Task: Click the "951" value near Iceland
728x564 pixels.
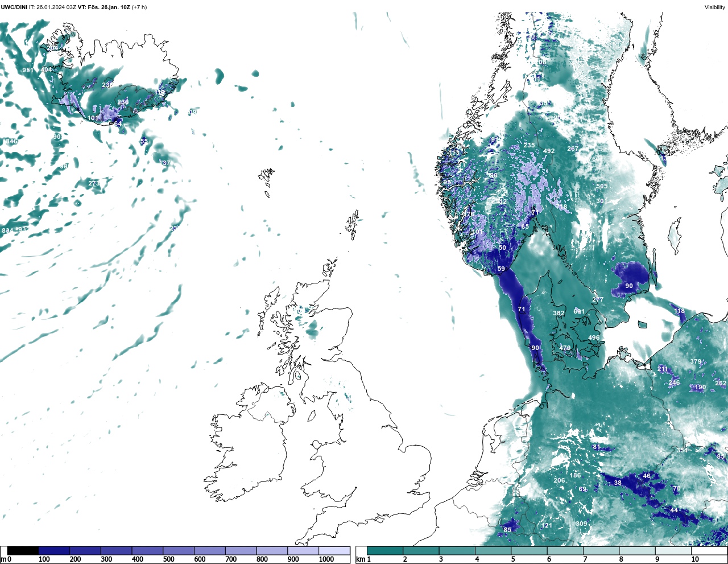Action: pos(28,70)
